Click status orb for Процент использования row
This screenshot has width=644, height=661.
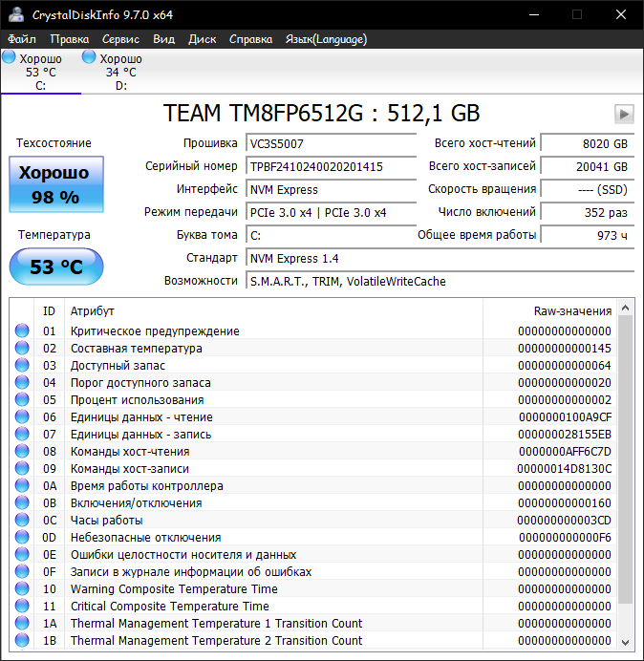(22, 399)
